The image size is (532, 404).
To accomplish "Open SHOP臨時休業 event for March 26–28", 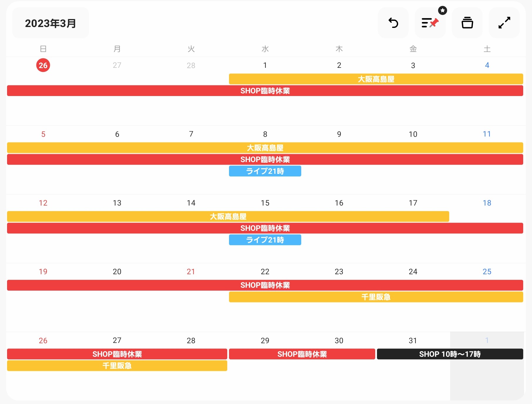I will click(117, 354).
